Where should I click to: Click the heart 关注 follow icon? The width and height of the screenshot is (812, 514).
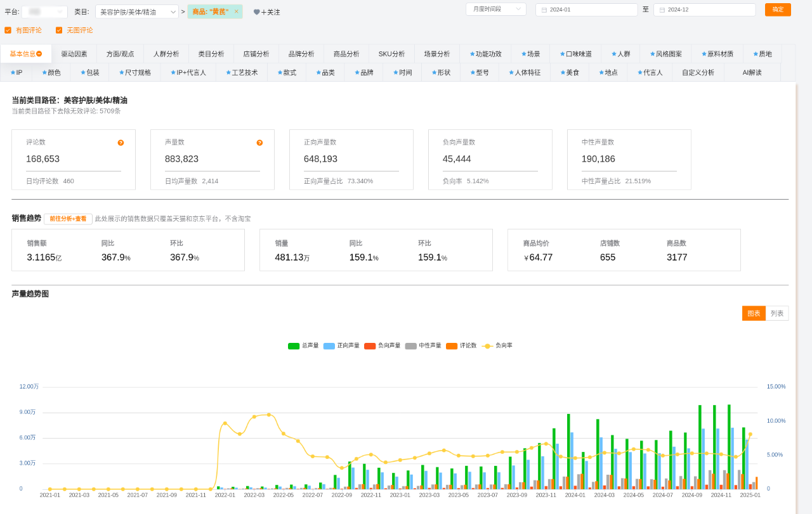pos(256,12)
